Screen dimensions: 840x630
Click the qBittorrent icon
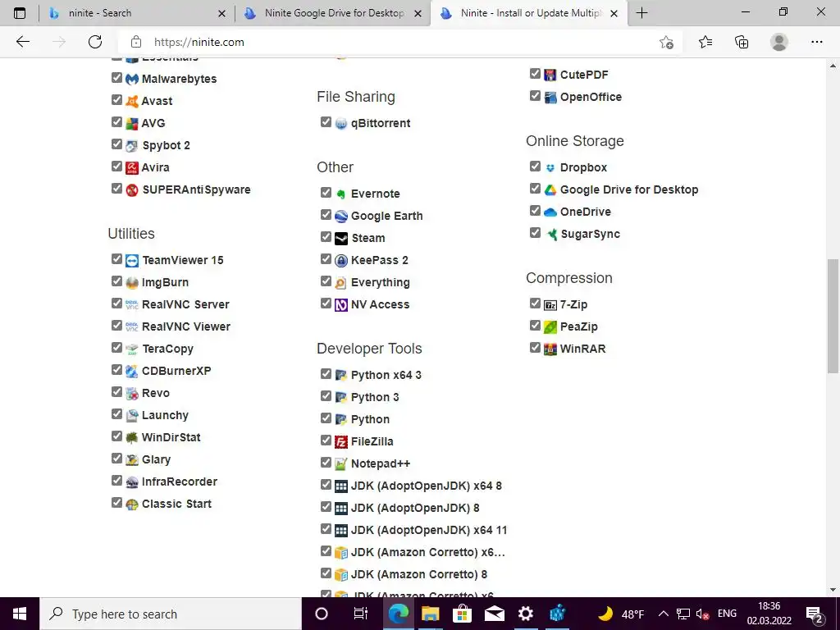341,124
